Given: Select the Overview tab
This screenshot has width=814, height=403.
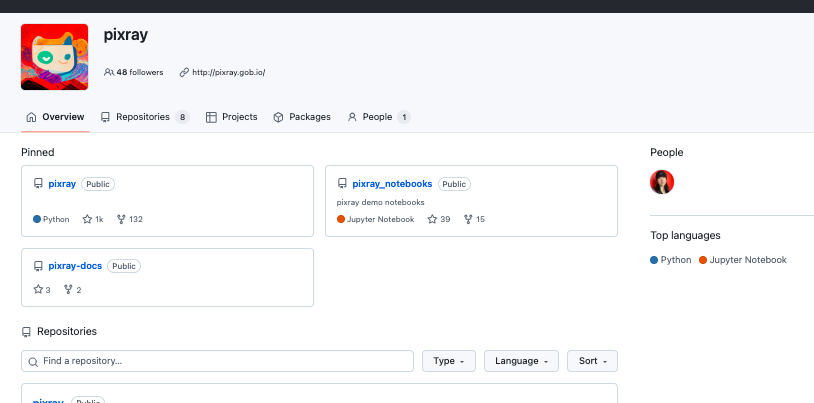Looking at the screenshot, I should 55,117.
